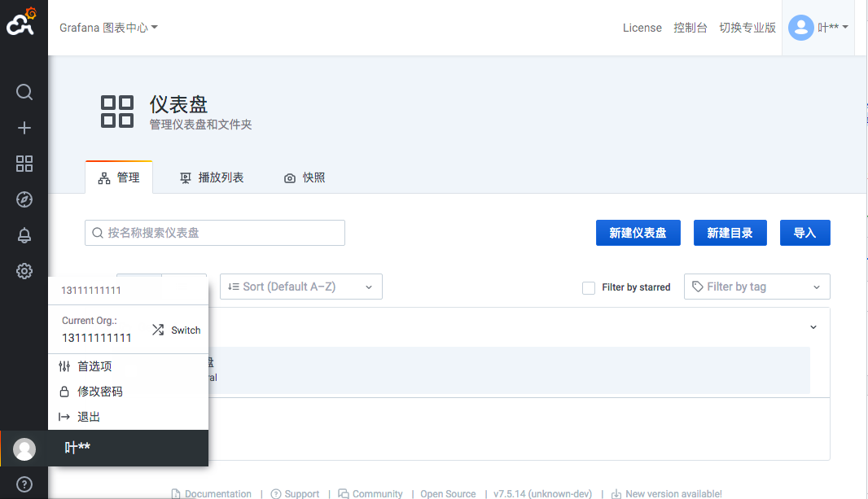Open the alerting bell icon
868x499 pixels.
24,235
